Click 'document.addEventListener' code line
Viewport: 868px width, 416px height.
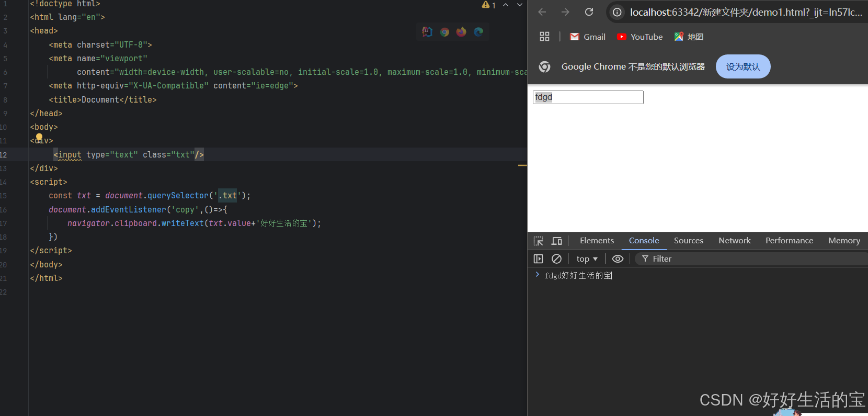click(138, 210)
